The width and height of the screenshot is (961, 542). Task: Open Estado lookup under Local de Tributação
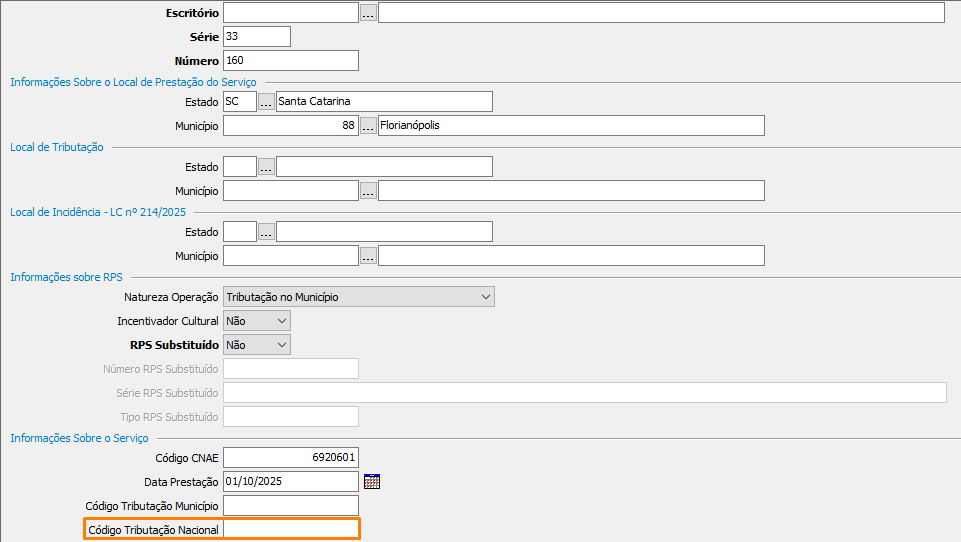[x=266, y=167]
